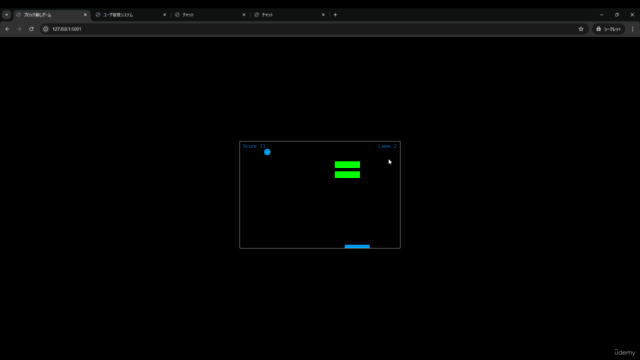Screen dimensions: 640x360
Task: Switch to the ブロック崩しゲーム tab
Action: (x=51, y=15)
